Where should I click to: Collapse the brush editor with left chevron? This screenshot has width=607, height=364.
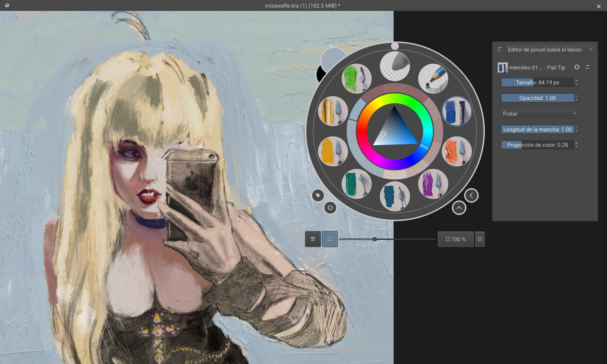coord(471,195)
